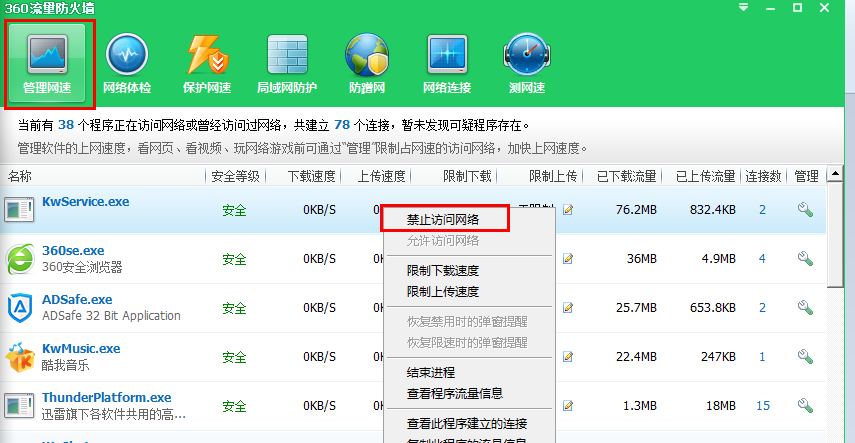Open 网络连接 connections view
855x443 pixels.
click(x=447, y=63)
